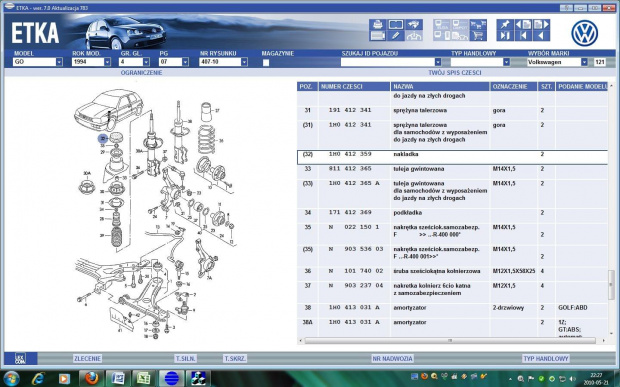Click highlighted position 32 marker in diagram
Viewport: 620px width, 387px height.
pos(103,138)
